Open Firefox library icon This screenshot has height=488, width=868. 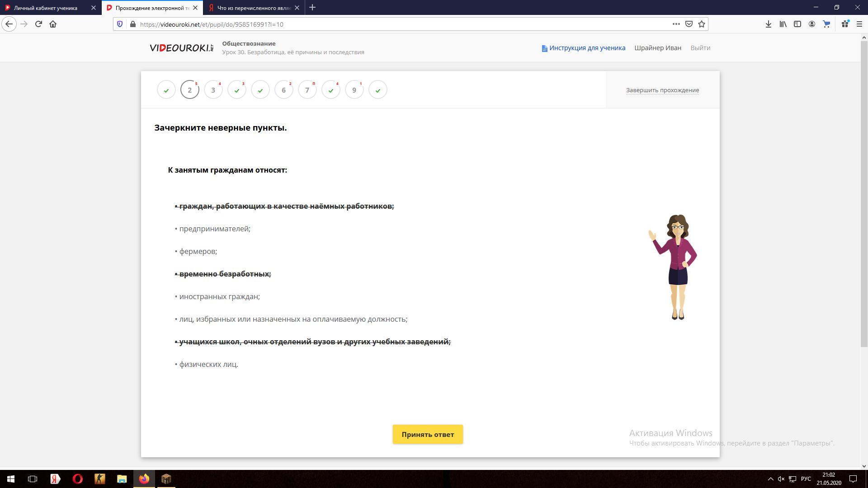783,24
